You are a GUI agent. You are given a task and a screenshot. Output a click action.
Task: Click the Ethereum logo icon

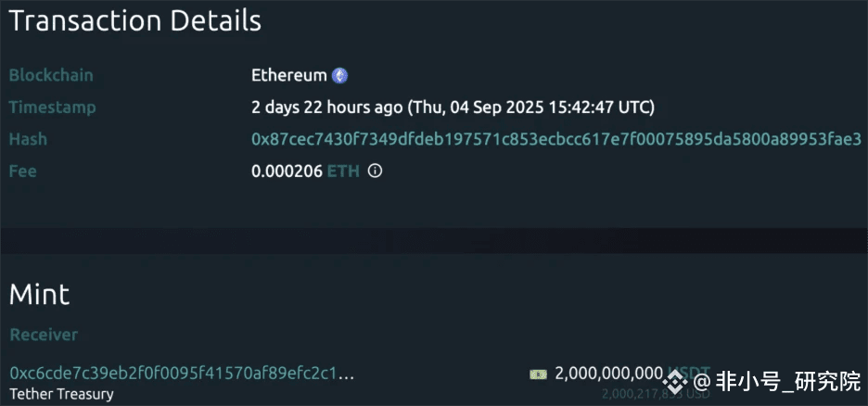point(340,76)
